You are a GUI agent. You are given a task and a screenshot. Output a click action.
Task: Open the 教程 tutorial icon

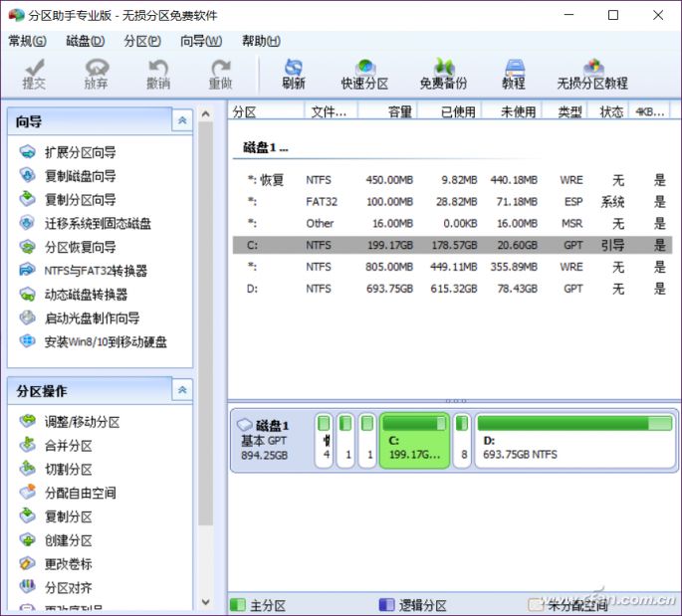[x=513, y=74]
